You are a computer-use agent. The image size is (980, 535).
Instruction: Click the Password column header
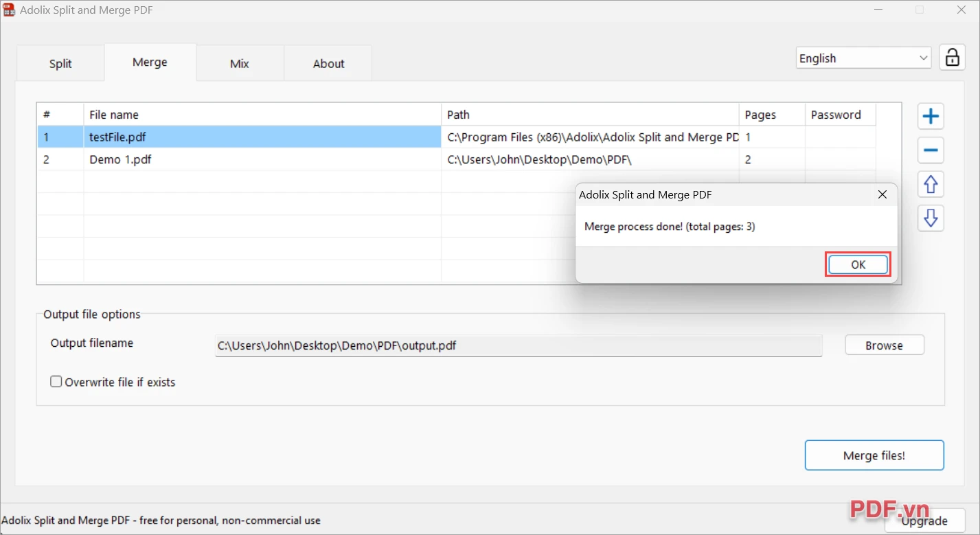pos(840,115)
